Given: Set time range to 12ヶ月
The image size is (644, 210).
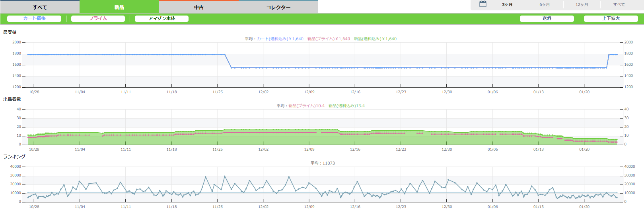Looking at the screenshot, I should pyautogui.click(x=582, y=5).
